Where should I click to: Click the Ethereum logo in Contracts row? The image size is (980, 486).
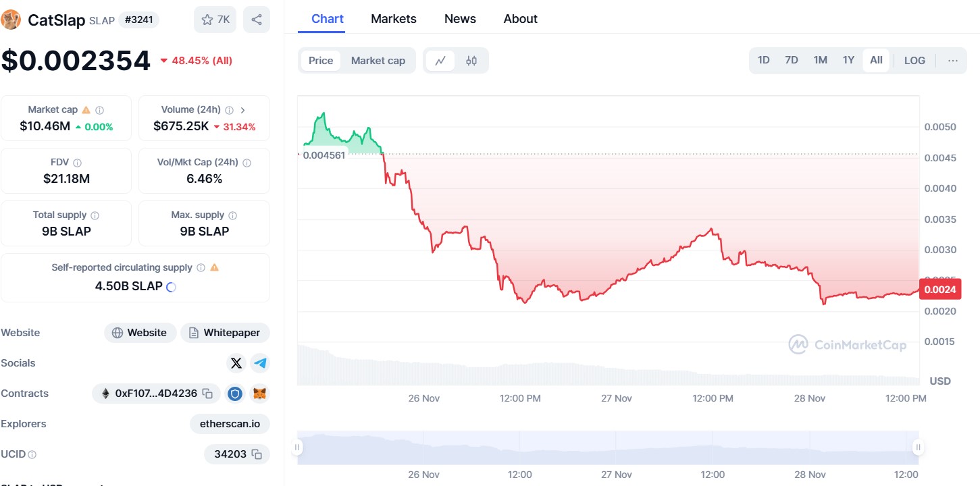[x=105, y=394]
